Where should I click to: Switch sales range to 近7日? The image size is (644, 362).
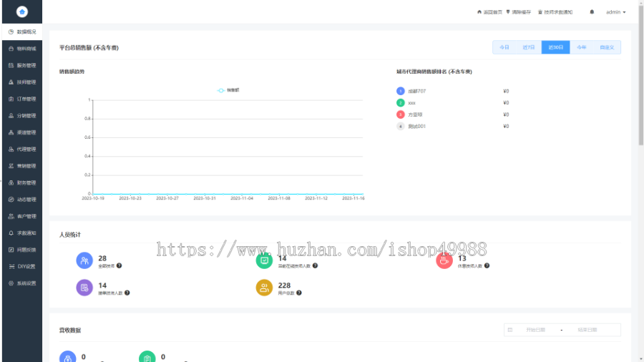coord(529,47)
